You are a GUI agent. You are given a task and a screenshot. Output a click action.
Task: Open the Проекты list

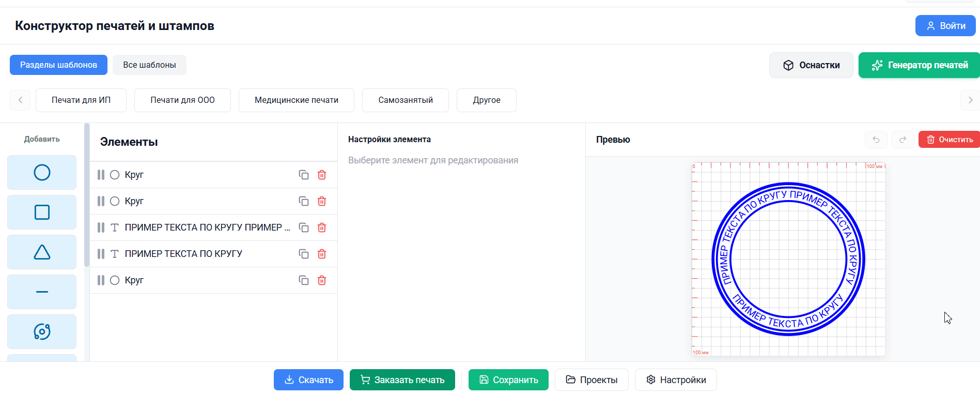click(x=592, y=380)
